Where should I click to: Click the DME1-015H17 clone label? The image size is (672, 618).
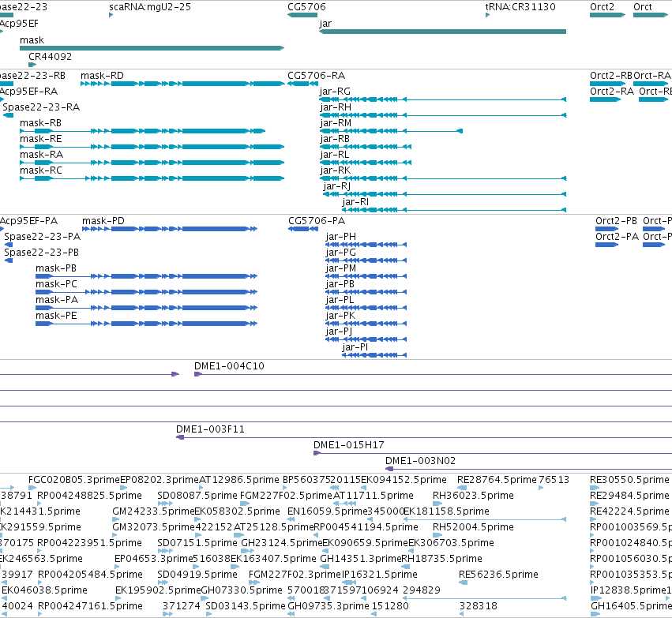[349, 445]
